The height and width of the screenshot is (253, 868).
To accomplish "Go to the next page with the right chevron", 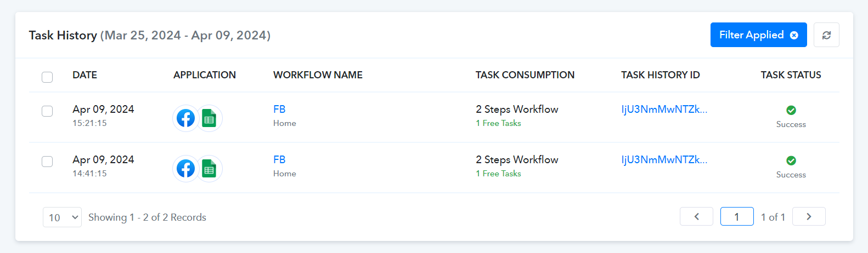I will (809, 216).
